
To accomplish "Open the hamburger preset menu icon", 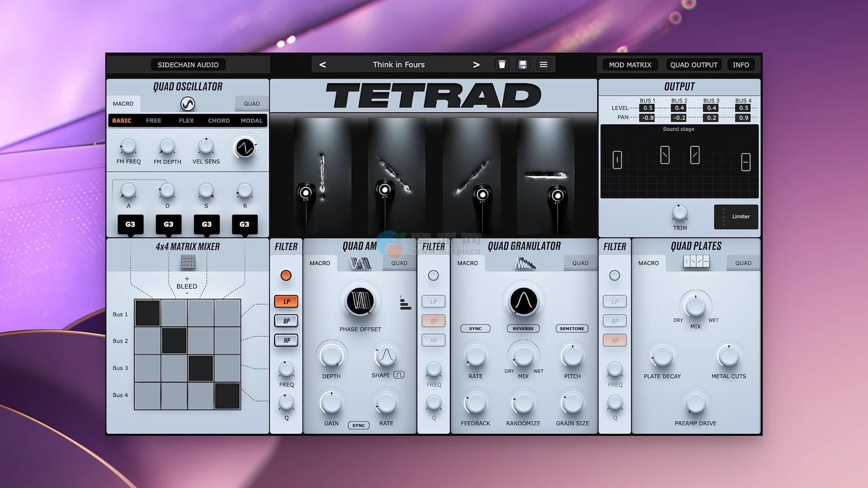I will click(x=543, y=65).
